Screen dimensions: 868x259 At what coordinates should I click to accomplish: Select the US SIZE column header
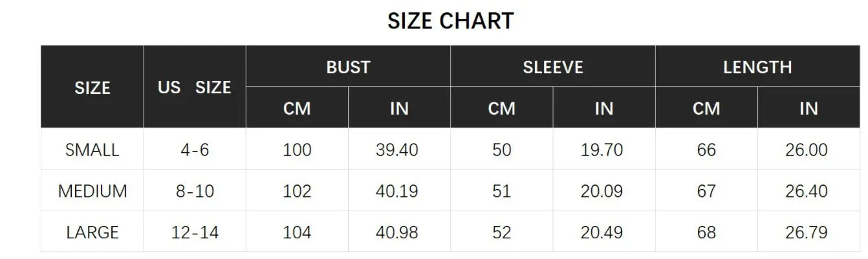click(x=195, y=87)
